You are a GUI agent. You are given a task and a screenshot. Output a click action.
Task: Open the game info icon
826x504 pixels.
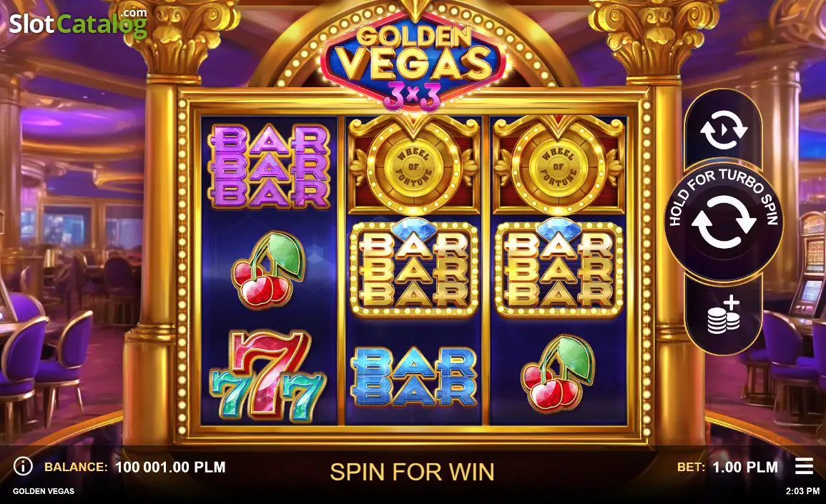[23, 466]
